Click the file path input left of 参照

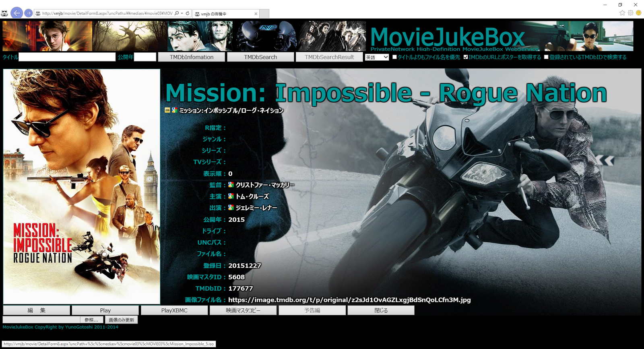coord(42,320)
